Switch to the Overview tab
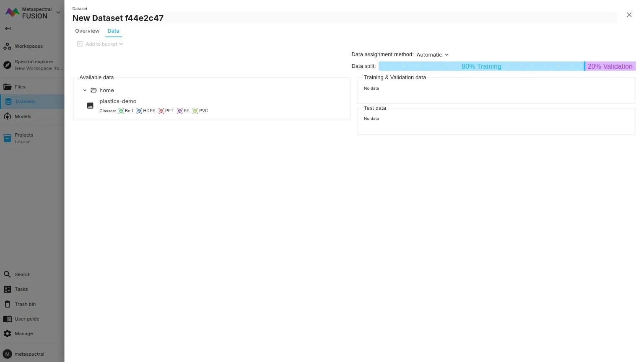The height and width of the screenshot is (362, 644). pos(87,31)
